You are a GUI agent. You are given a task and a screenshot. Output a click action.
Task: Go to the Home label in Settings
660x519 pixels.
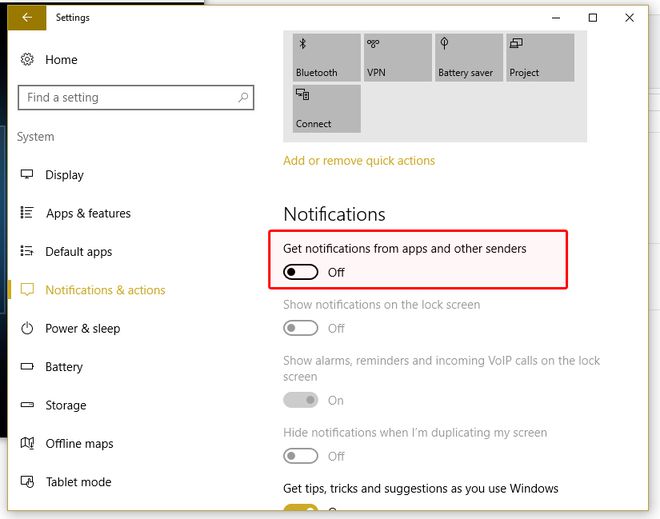tap(61, 60)
